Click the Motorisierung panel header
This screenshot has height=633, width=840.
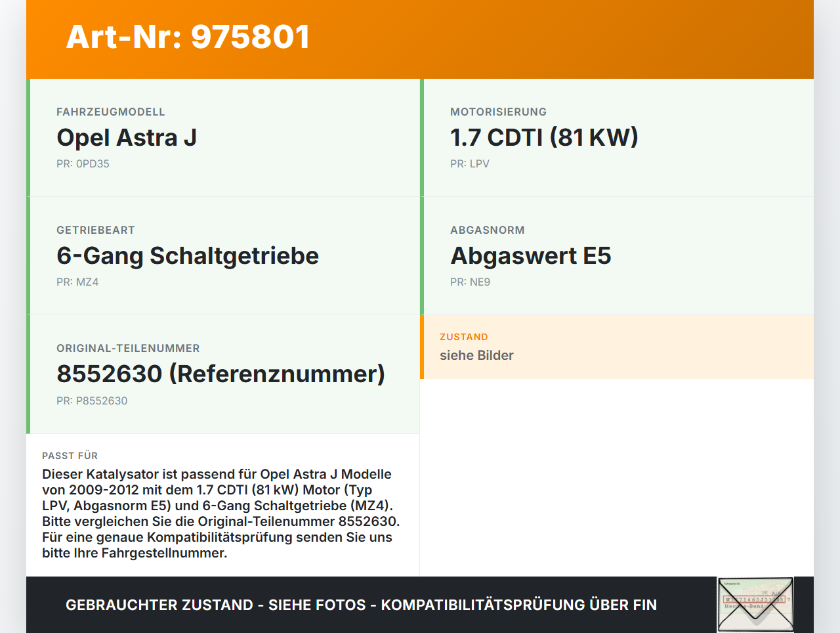tap(498, 112)
